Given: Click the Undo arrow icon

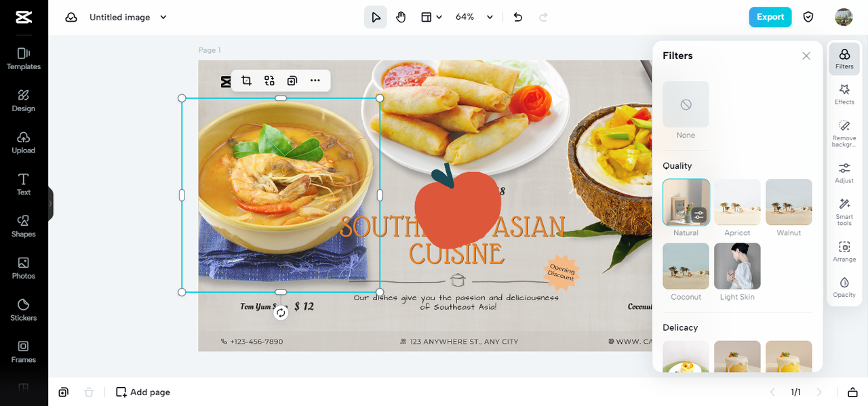Looking at the screenshot, I should pyautogui.click(x=518, y=17).
